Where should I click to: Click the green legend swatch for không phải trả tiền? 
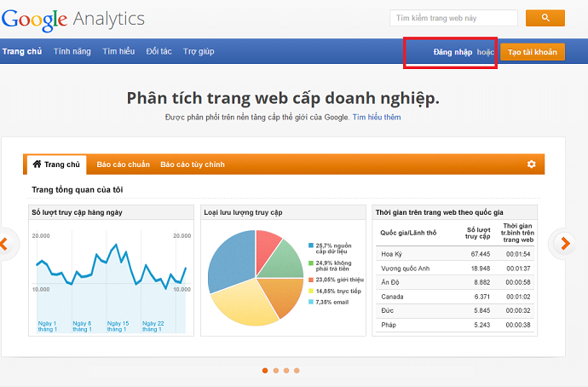310,263
